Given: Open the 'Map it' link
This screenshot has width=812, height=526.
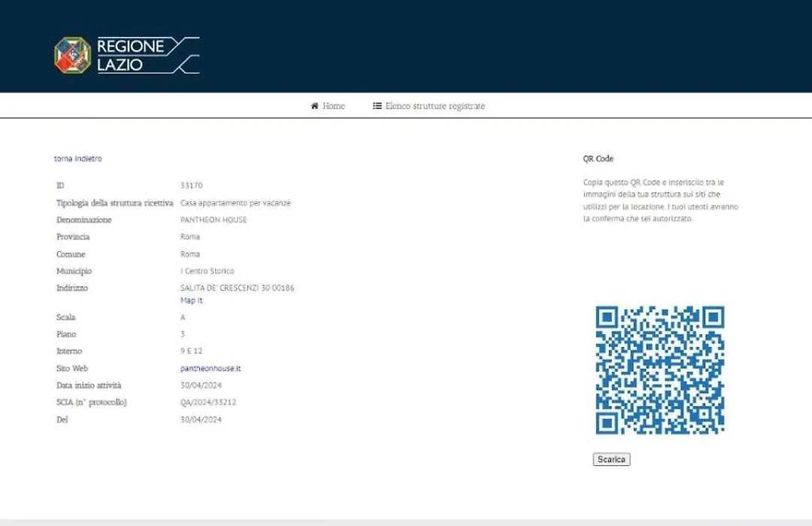Looking at the screenshot, I should 191,301.
